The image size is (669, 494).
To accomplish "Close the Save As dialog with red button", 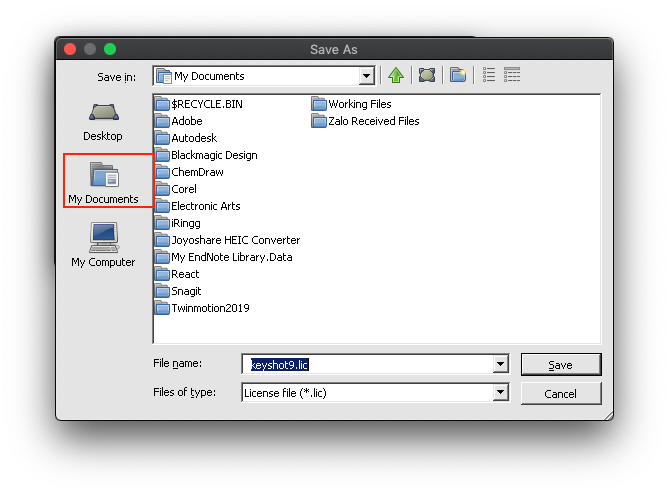I will (70, 49).
